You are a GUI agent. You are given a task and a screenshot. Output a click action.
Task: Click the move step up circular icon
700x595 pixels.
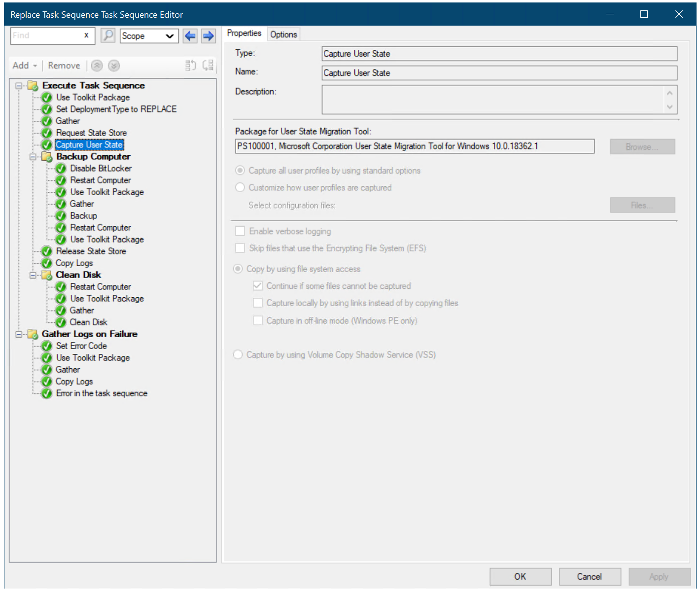[97, 65]
